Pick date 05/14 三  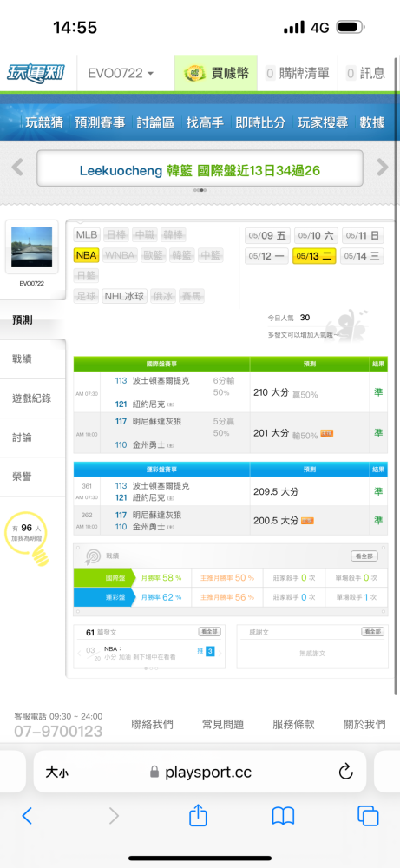tap(362, 256)
